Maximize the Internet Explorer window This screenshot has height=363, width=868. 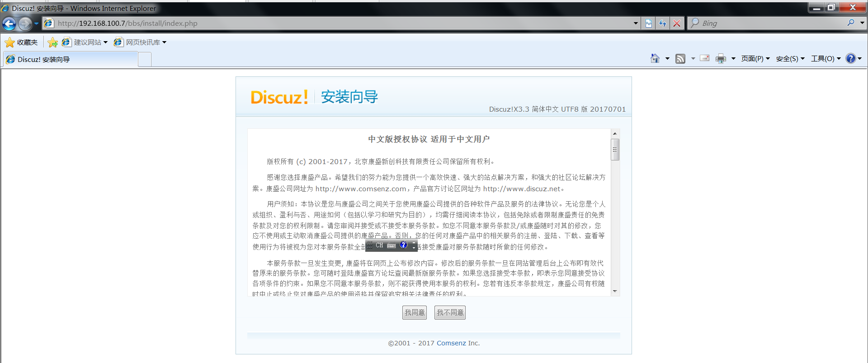[x=831, y=7]
